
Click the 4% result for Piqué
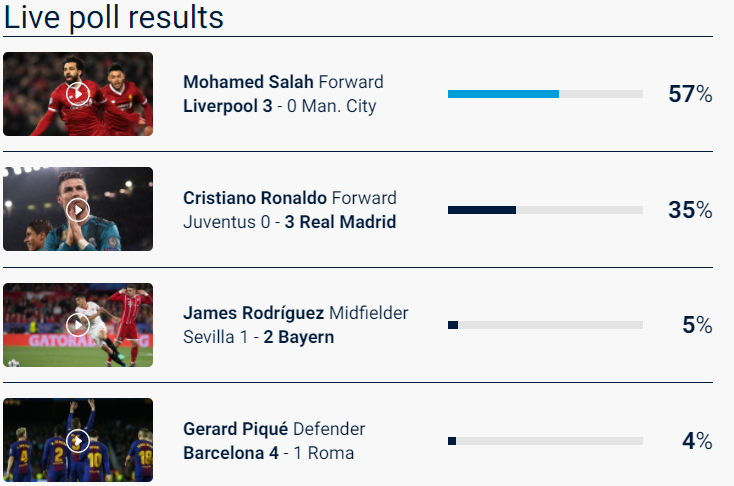click(x=697, y=441)
